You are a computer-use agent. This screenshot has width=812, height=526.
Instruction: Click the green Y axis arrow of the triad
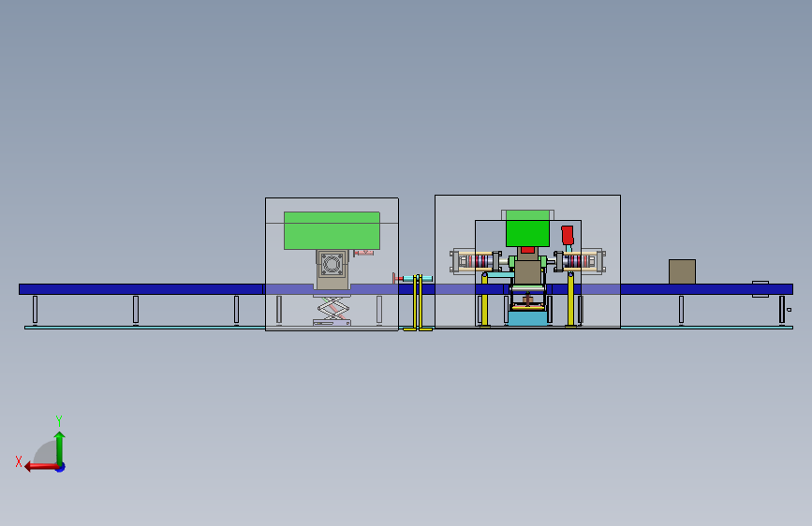60,448
